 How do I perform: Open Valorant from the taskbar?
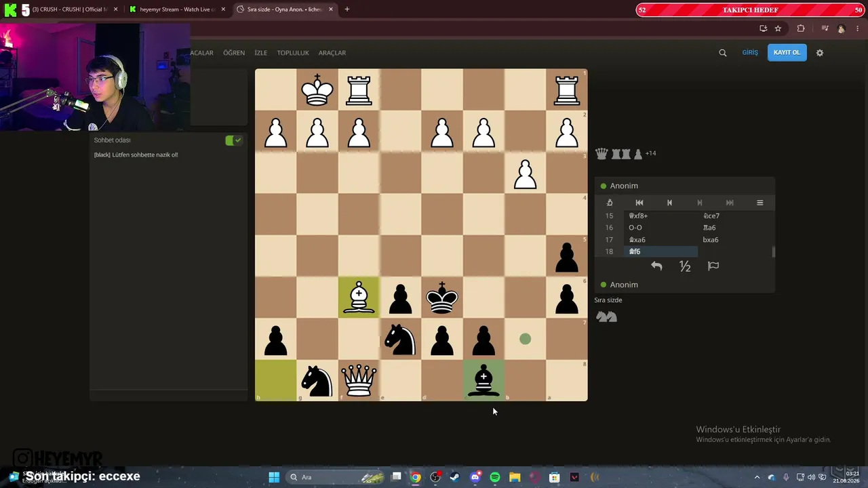(574, 477)
